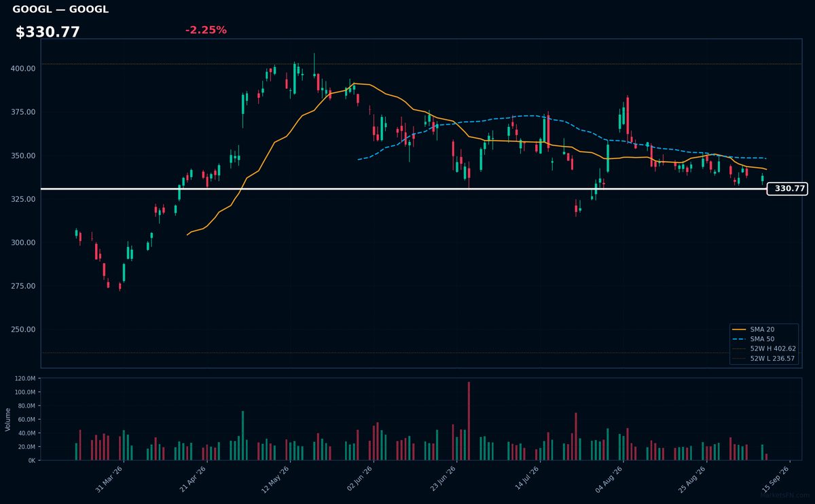Click the 52W L 236.57 legend entry
The image size is (815, 504).
[x=764, y=358]
